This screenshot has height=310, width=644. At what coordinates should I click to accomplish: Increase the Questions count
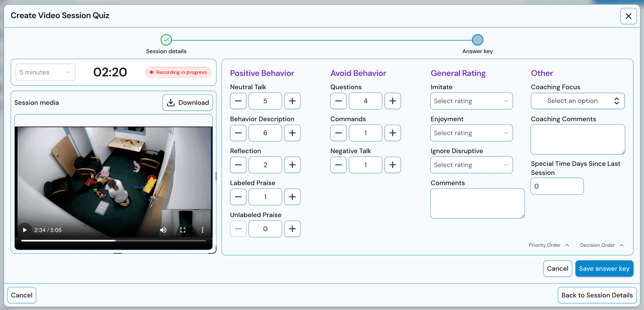[x=392, y=101]
